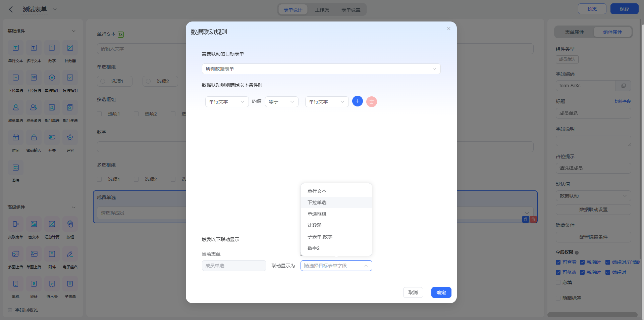Viewport: 644px width, 320px height.
Task: Choose 单选框组 from the field list
Action: 336,214
